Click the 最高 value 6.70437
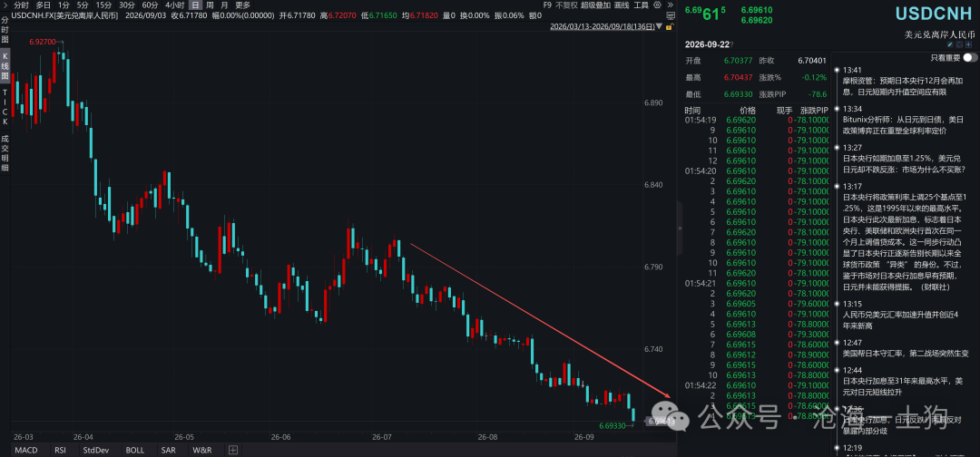Image resolution: width=980 pixels, height=457 pixels. (x=737, y=77)
